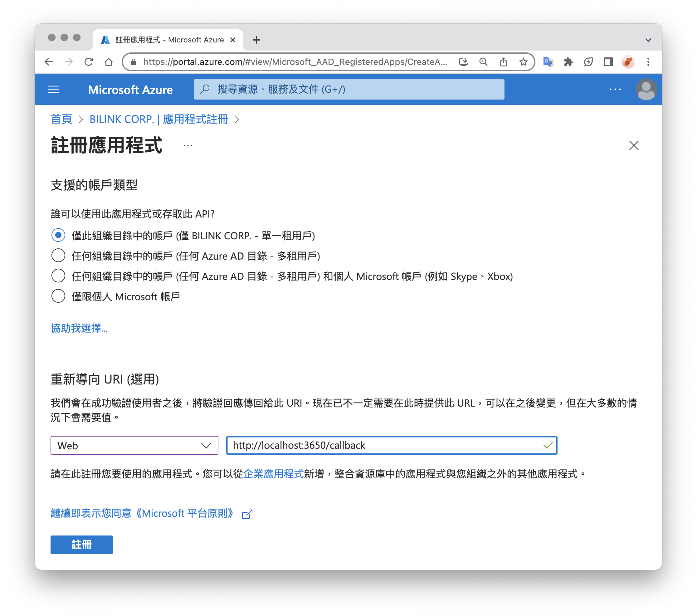The height and width of the screenshot is (616, 697).
Task: Click the share page icon
Action: tap(503, 62)
